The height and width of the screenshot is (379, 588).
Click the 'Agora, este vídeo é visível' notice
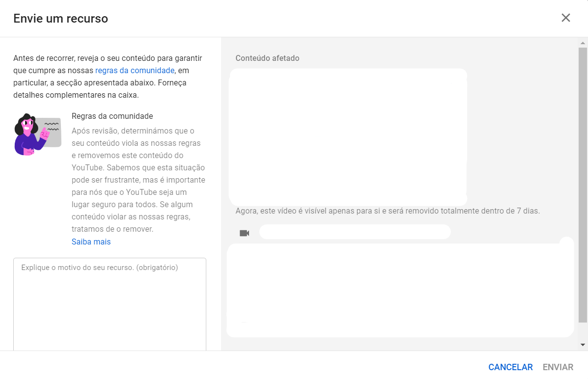(388, 211)
